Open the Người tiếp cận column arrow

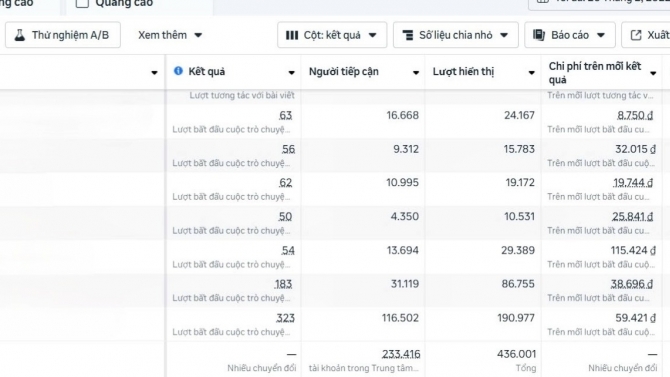pos(416,73)
